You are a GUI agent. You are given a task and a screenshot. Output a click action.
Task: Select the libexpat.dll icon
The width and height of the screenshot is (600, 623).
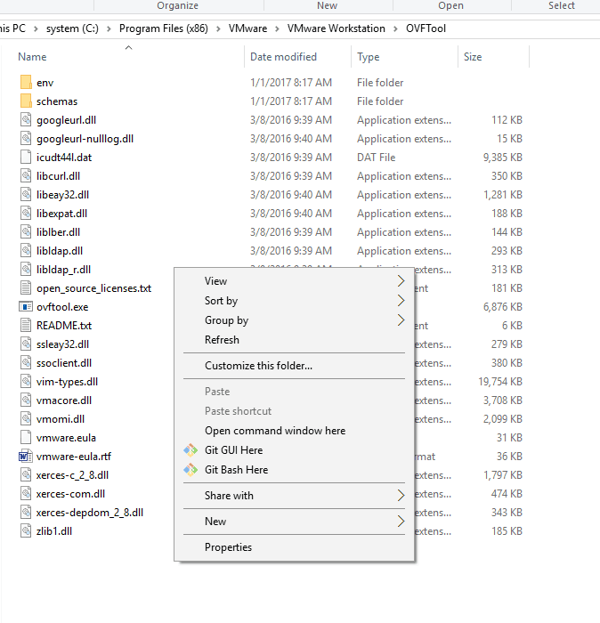[x=25, y=213]
